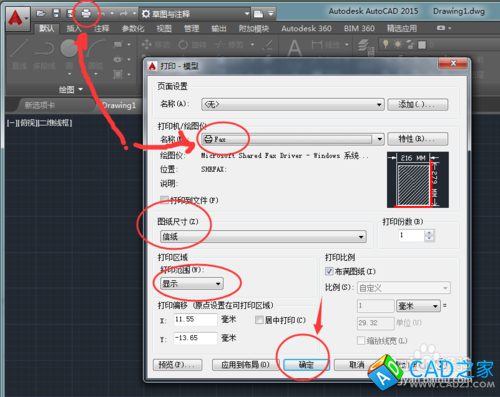Enable 居中打印 (Center the plot) checkbox

(259, 320)
